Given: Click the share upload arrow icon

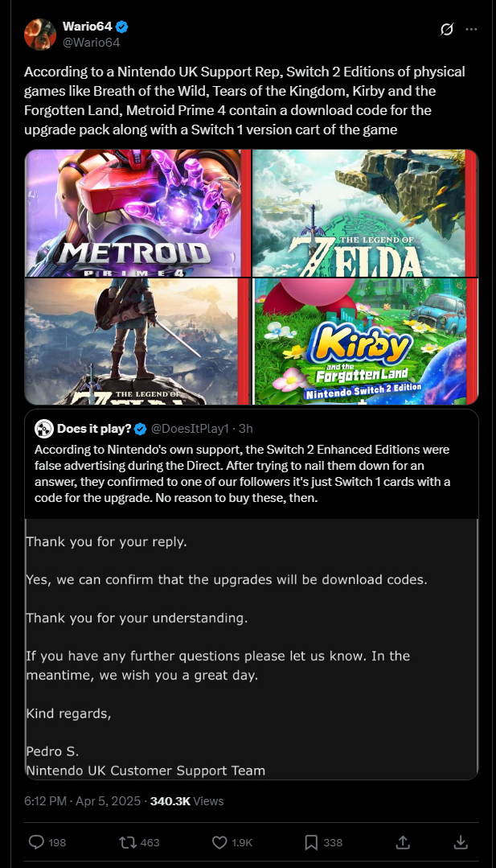Looking at the screenshot, I should (403, 842).
